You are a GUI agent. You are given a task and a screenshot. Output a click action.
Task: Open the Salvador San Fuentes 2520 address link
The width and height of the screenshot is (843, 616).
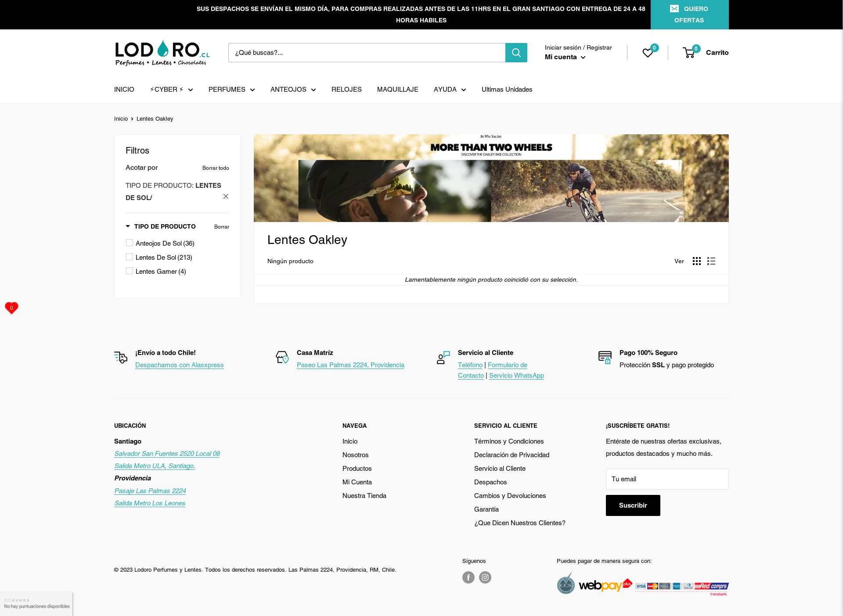167,454
